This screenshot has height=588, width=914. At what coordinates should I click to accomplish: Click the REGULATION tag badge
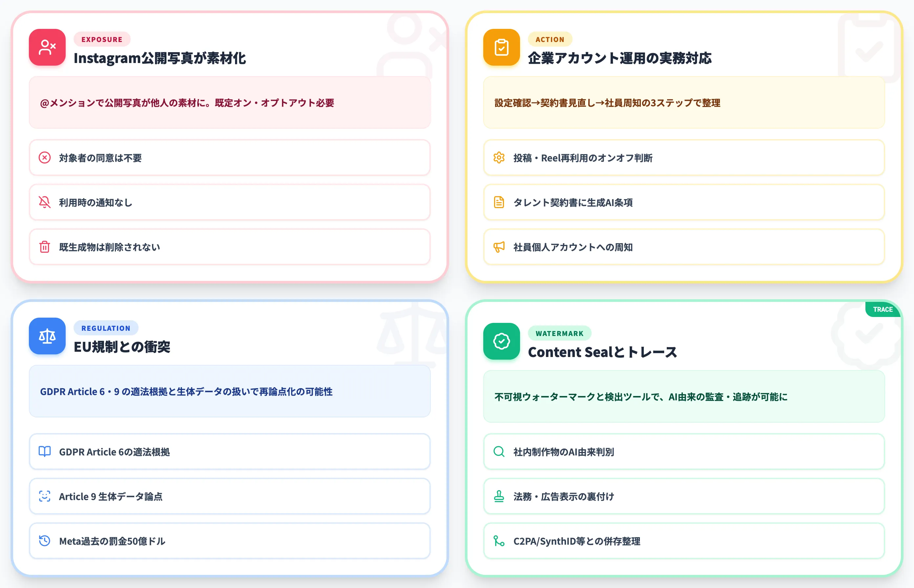pyautogui.click(x=106, y=328)
